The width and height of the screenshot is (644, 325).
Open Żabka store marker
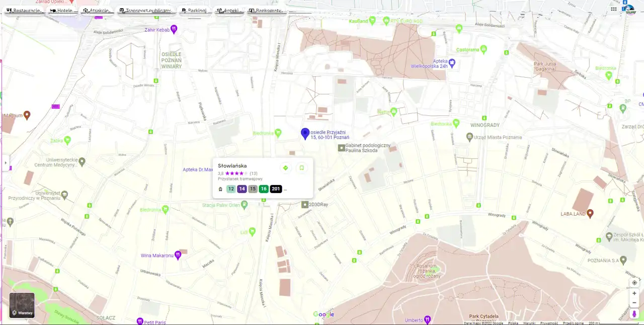(x=67, y=140)
